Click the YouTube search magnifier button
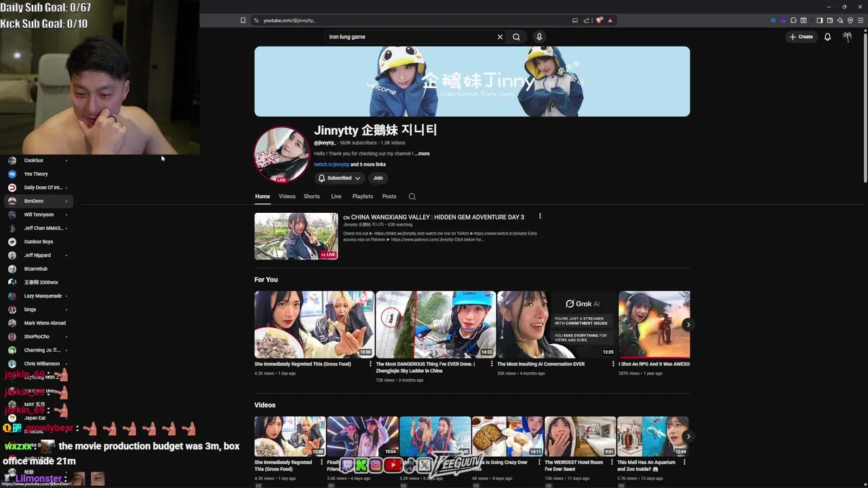This screenshot has height=488, width=868. 516,37
